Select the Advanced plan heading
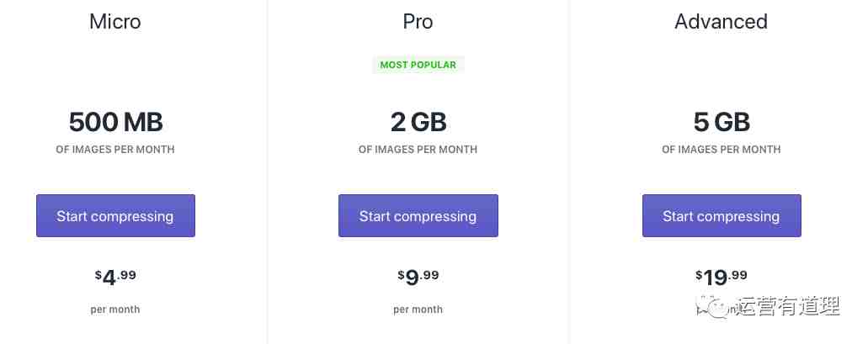Screen dimensions: 868x344 [722, 22]
